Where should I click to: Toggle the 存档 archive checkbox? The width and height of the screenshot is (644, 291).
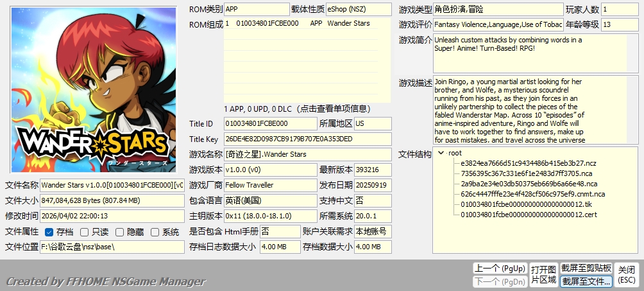click(x=49, y=232)
